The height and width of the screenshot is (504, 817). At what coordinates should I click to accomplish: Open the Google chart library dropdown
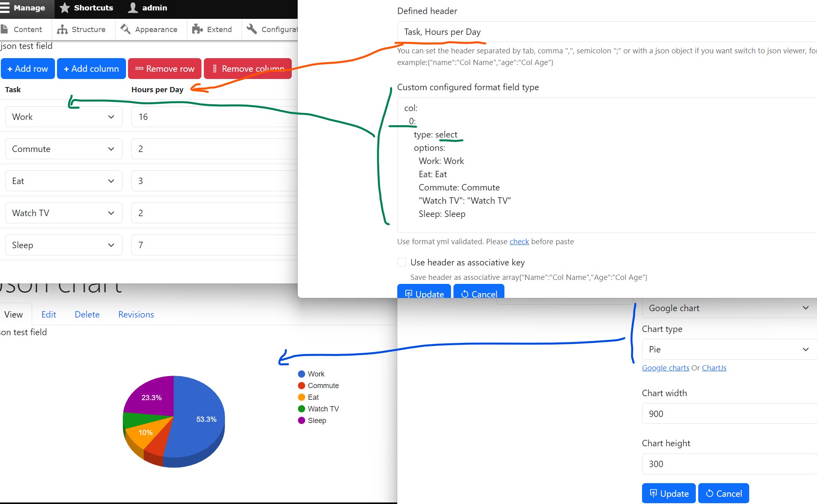pos(728,308)
